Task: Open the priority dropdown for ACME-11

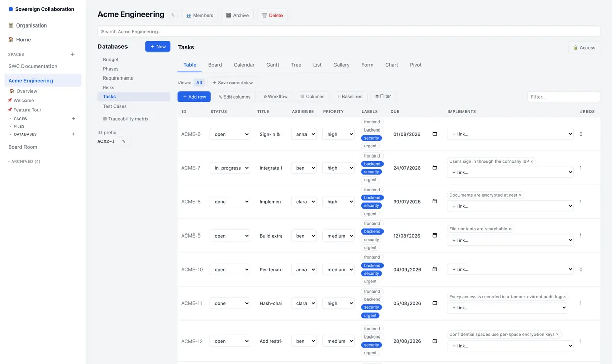Action: coord(338,303)
